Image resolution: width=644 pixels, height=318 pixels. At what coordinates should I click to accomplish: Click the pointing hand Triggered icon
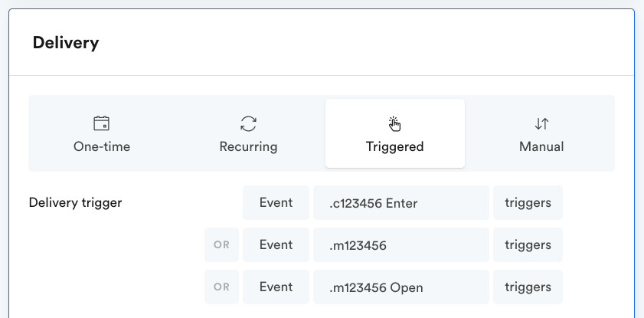click(394, 123)
